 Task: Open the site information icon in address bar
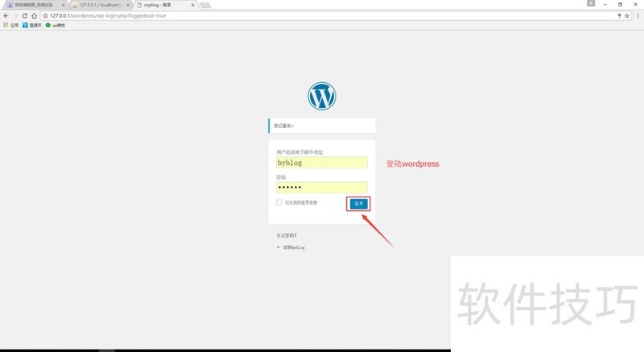(45, 15)
